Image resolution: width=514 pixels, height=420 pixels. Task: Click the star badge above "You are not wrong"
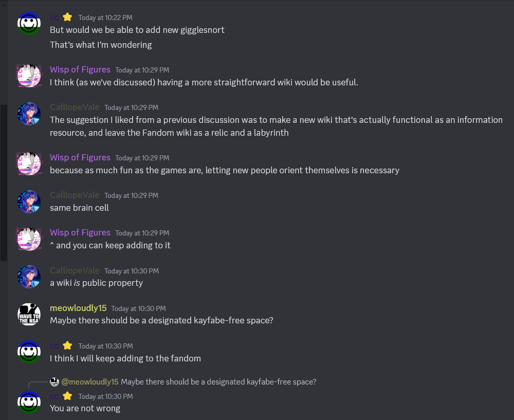67,396
